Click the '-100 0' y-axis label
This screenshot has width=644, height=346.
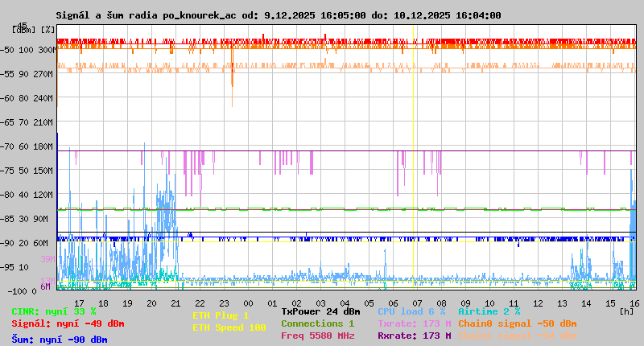22,291
